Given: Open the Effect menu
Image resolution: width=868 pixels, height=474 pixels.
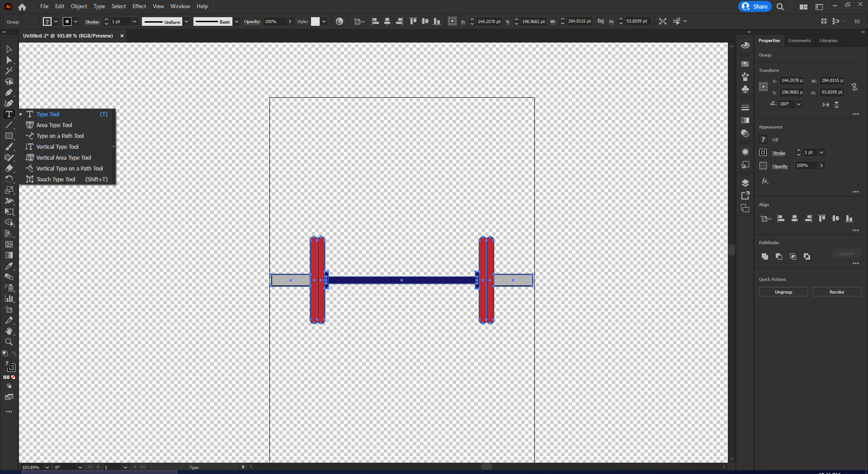Looking at the screenshot, I should pos(139,6).
